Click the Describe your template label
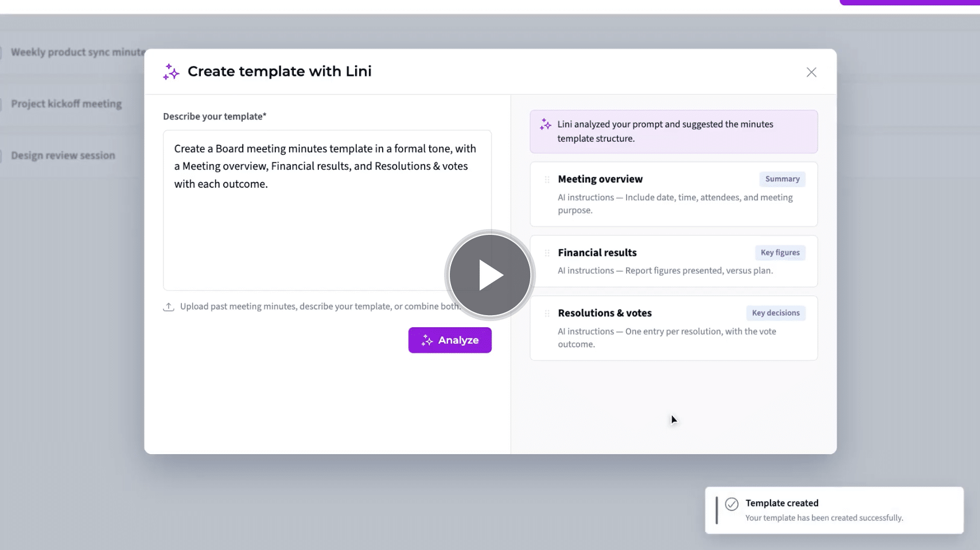 215,117
